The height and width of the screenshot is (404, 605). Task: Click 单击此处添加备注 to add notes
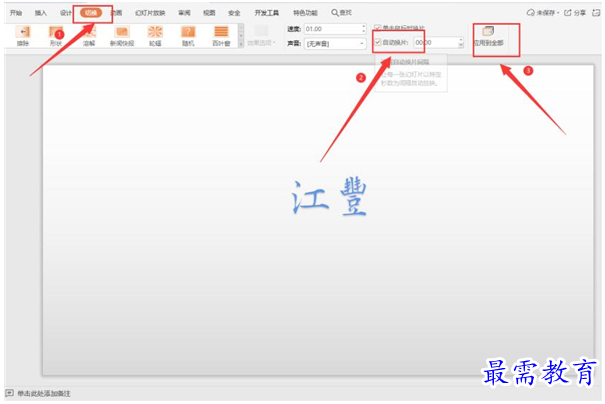pos(44,394)
